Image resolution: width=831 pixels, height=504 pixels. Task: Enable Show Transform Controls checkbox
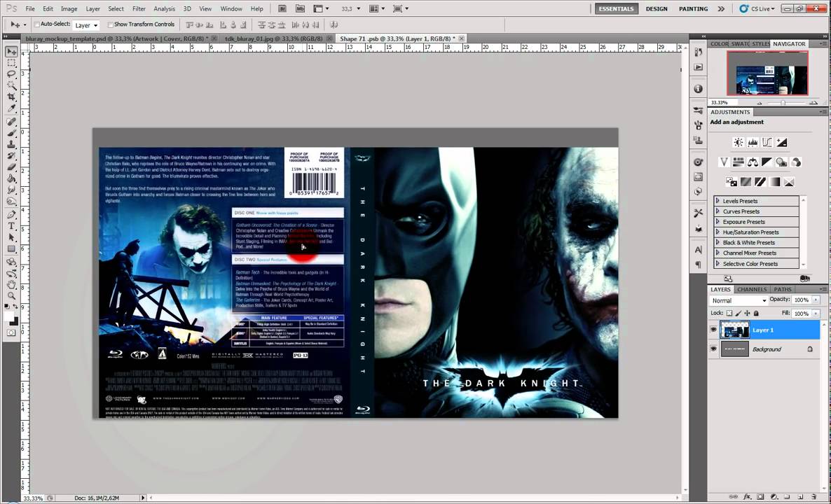coord(110,24)
